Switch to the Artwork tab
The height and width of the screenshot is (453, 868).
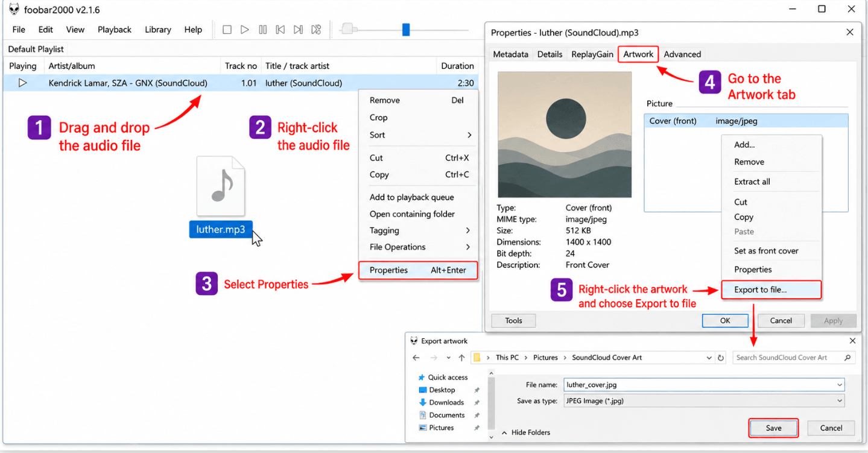(x=638, y=54)
